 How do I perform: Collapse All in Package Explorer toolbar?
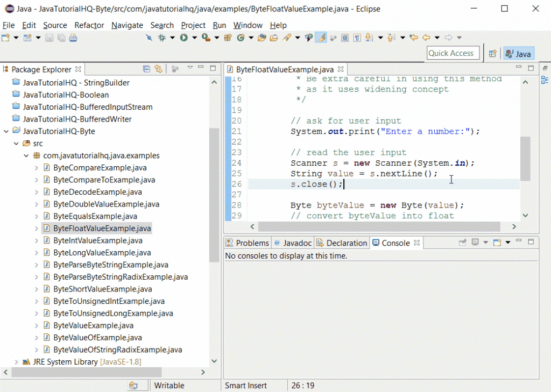pyautogui.click(x=146, y=69)
